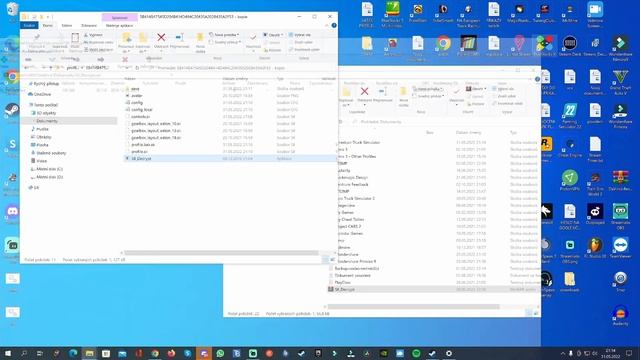
Task: Switch to large icons view in front window
Action: click(x=332, y=260)
